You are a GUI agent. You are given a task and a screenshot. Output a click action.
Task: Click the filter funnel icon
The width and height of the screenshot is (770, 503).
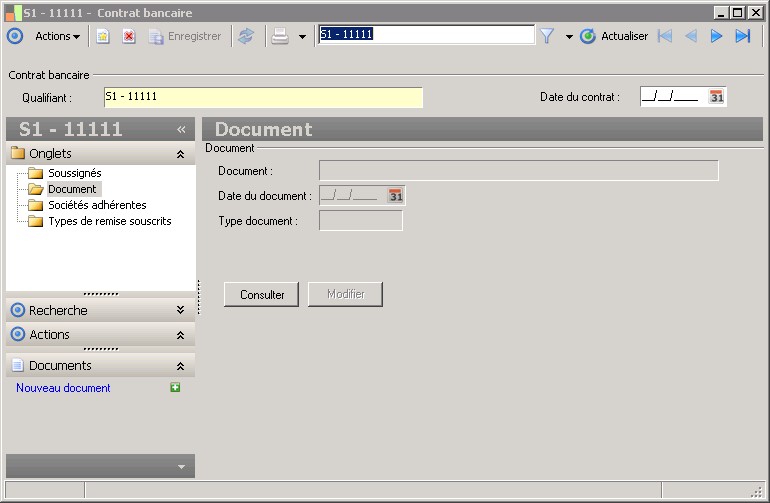(x=547, y=36)
